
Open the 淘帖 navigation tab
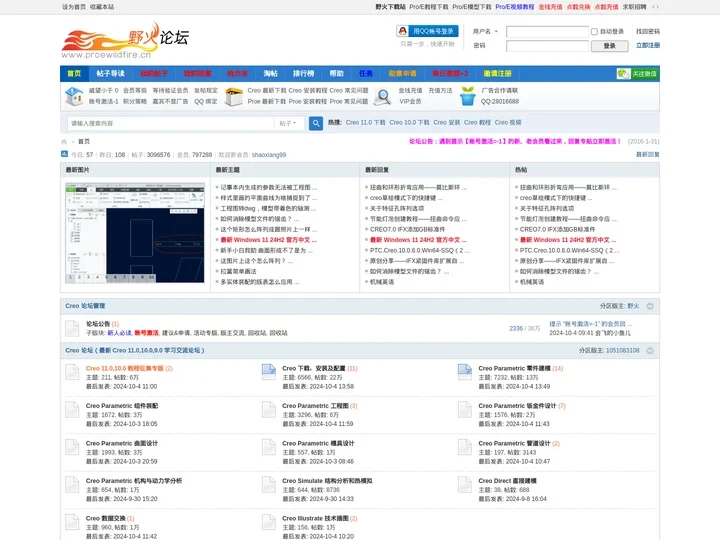click(x=270, y=73)
